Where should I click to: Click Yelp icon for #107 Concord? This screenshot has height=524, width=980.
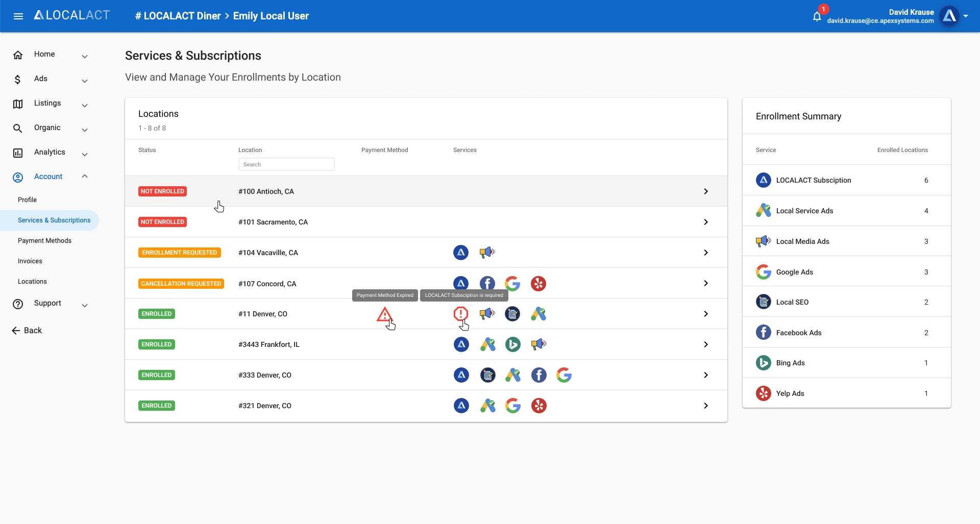click(x=538, y=283)
